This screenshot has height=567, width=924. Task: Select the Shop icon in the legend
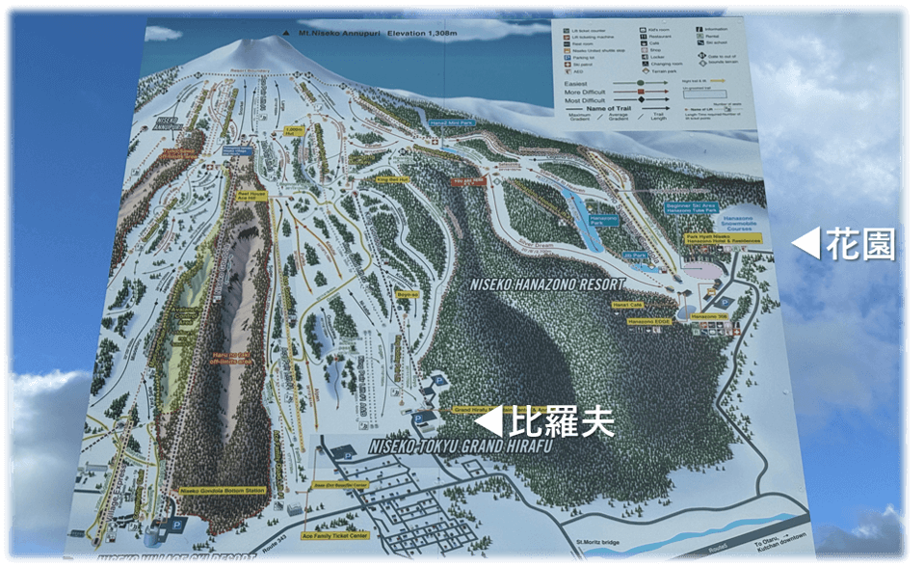(647, 49)
